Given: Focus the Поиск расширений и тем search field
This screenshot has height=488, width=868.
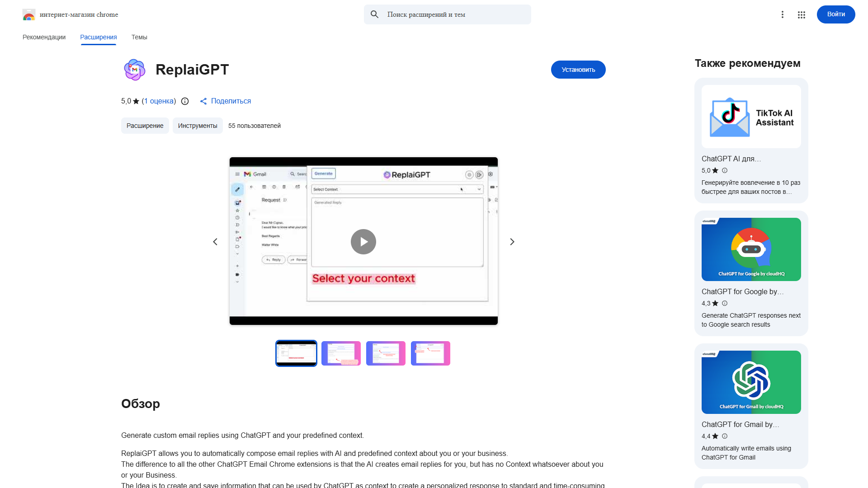Looking at the screenshot, I should (x=448, y=14).
